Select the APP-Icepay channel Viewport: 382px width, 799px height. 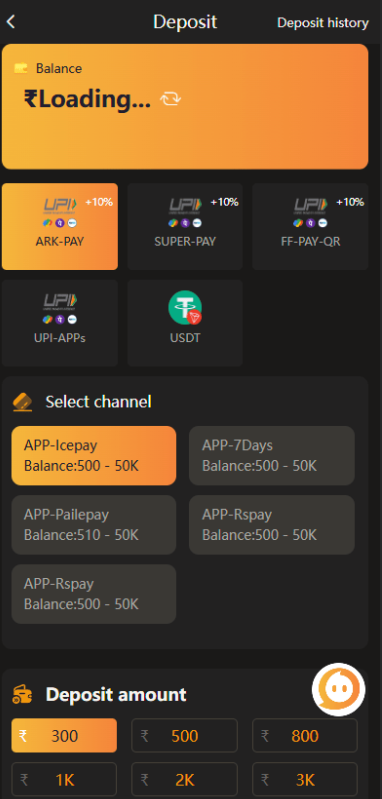tap(94, 456)
